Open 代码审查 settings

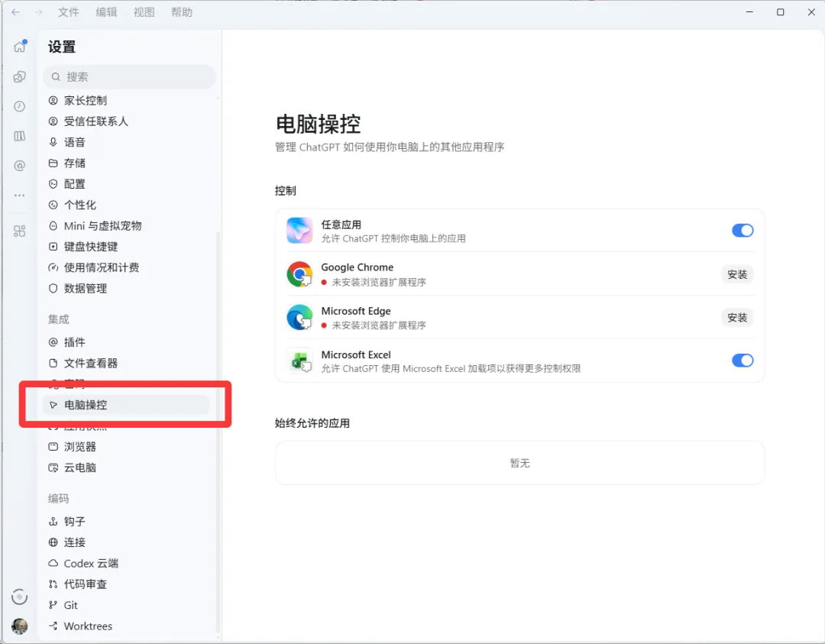(x=126, y=584)
